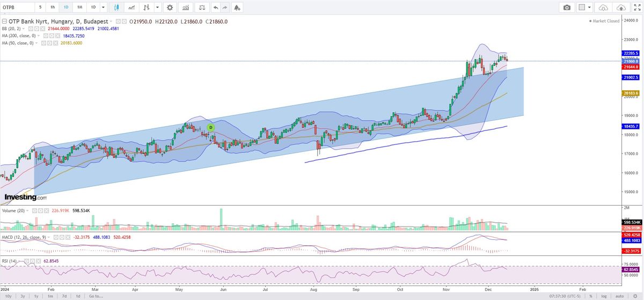Click the 2025 label on the time axis
The height and width of the screenshot is (300, 644).
coord(535,288)
